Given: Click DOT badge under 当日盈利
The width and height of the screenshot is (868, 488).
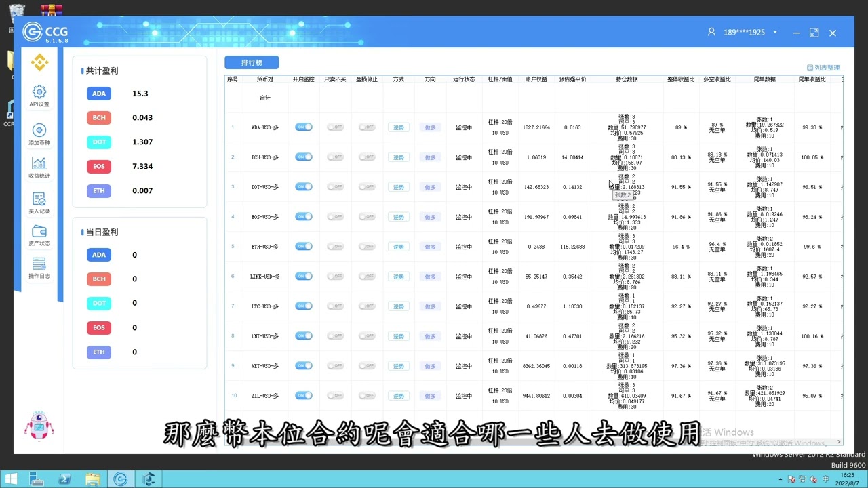Looking at the screenshot, I should 99,303.
